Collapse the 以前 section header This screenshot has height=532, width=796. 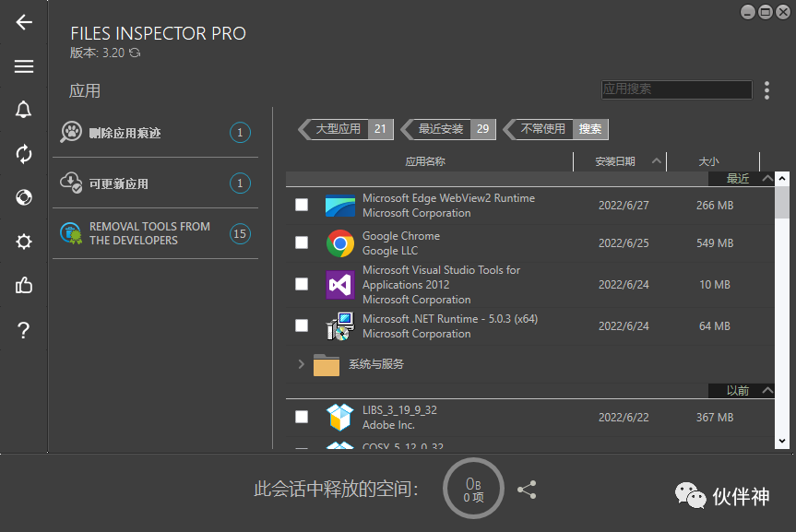pyautogui.click(x=766, y=390)
